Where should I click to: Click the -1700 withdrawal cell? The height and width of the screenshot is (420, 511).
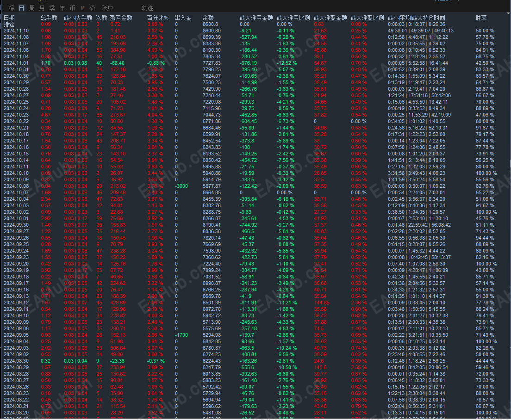(181, 335)
